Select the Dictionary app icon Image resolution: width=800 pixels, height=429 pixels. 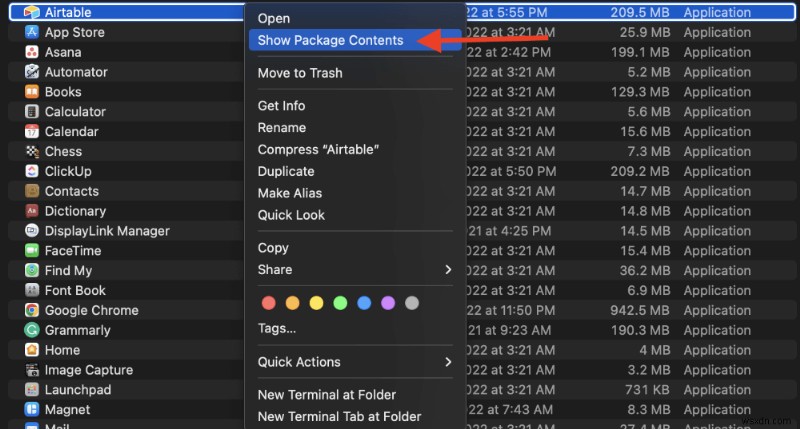pyautogui.click(x=32, y=211)
